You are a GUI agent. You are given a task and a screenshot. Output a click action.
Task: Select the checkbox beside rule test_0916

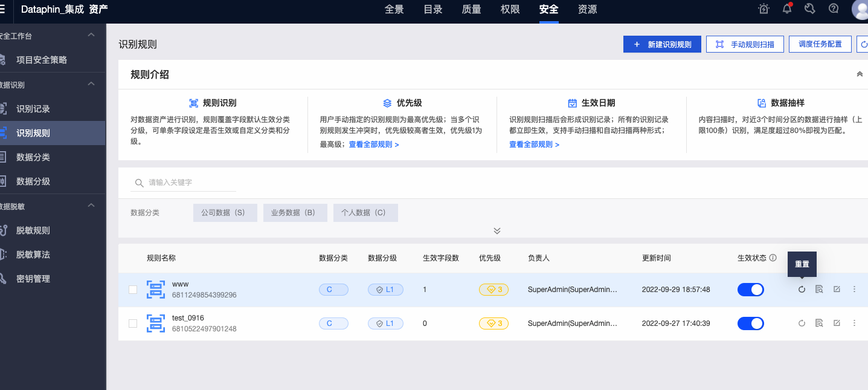[133, 323]
